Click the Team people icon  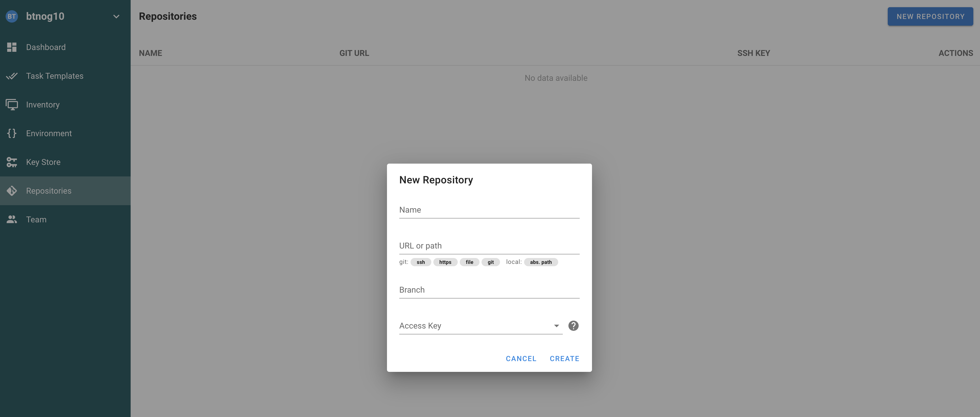[x=12, y=220]
